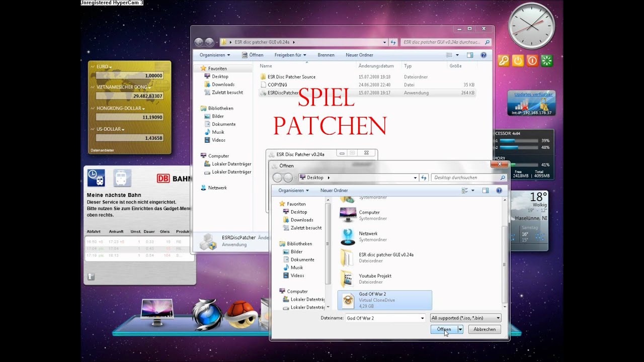Click the red power gadget icon
Screen dimensions: 644x362
click(532, 61)
